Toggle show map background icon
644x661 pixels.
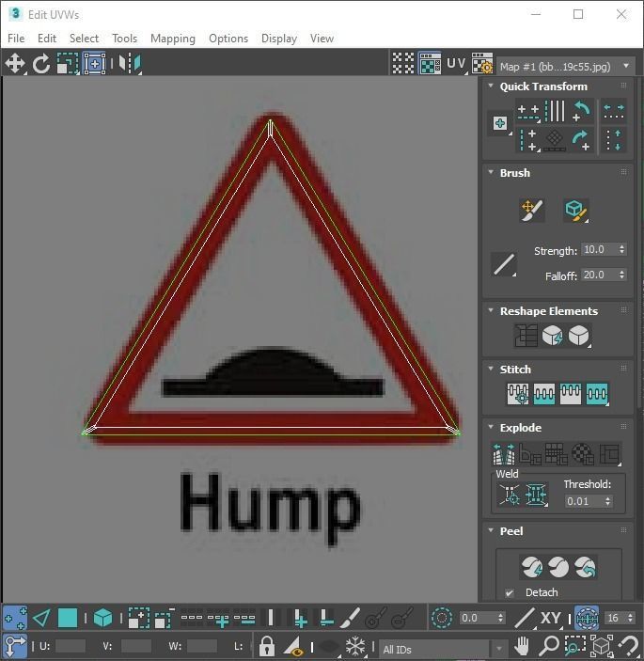[x=430, y=63]
